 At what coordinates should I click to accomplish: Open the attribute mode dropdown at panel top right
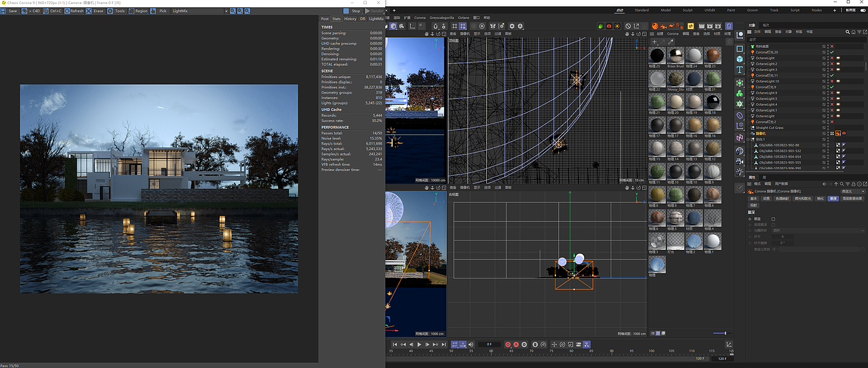pyautogui.click(x=853, y=191)
